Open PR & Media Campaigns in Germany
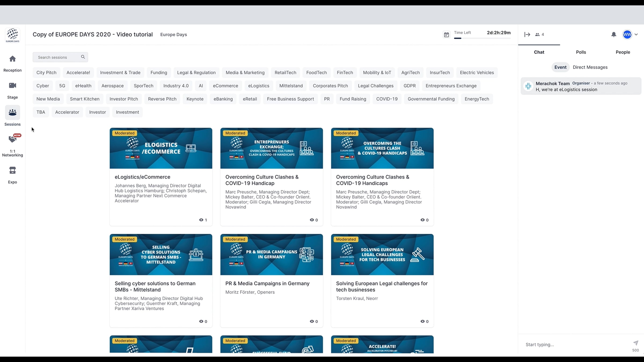The height and width of the screenshot is (362, 644). click(267, 283)
